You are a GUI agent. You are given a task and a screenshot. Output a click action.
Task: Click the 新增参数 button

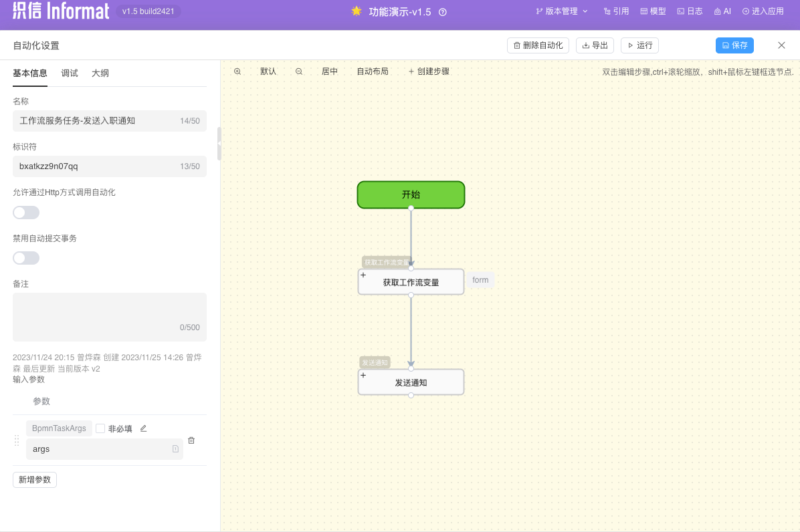click(x=35, y=480)
